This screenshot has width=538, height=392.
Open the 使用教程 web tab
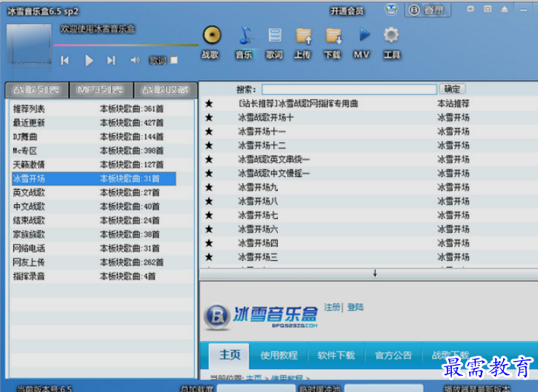pos(279,356)
